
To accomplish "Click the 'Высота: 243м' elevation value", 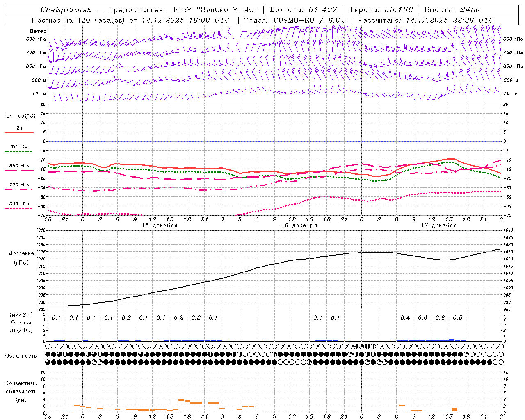I will coord(452,10).
